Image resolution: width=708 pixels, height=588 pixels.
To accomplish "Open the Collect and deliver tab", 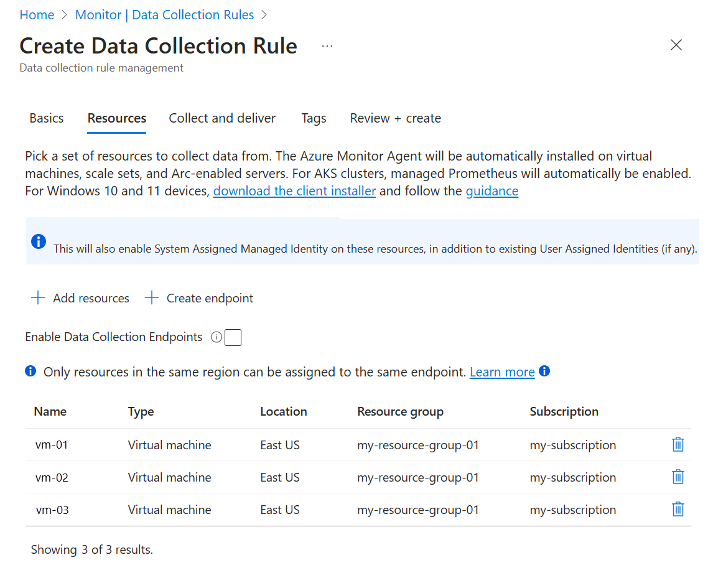I will coord(222,118).
